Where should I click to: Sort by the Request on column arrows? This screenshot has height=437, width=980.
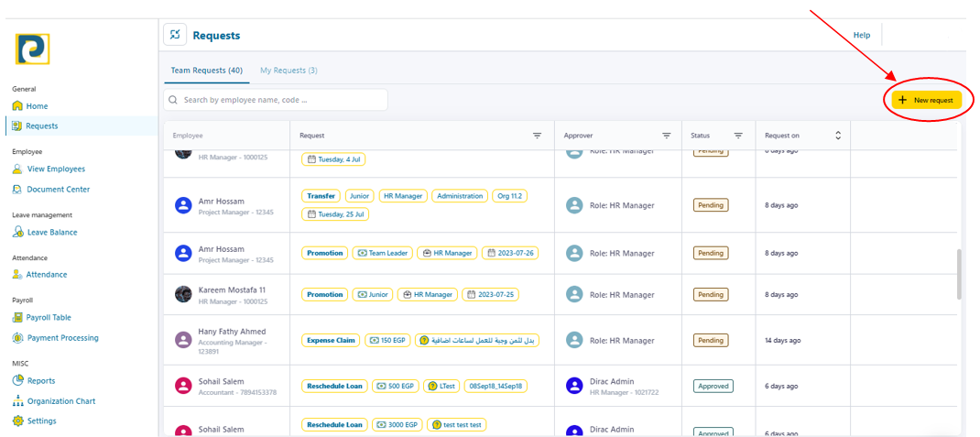[837, 136]
